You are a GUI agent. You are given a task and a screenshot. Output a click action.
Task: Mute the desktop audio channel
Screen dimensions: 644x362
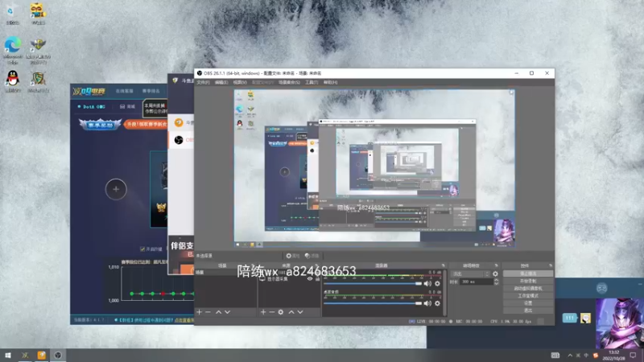pos(427,303)
